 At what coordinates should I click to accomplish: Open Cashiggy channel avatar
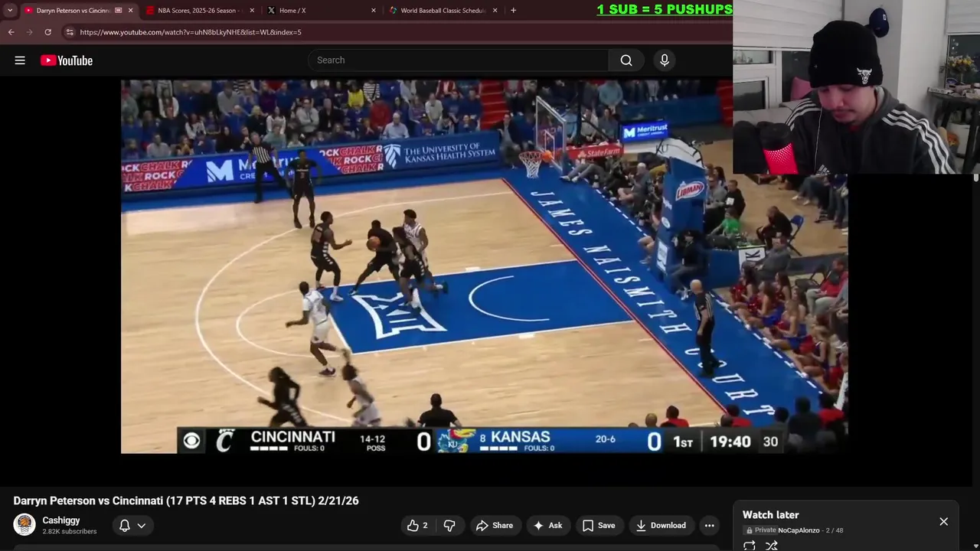[24, 524]
